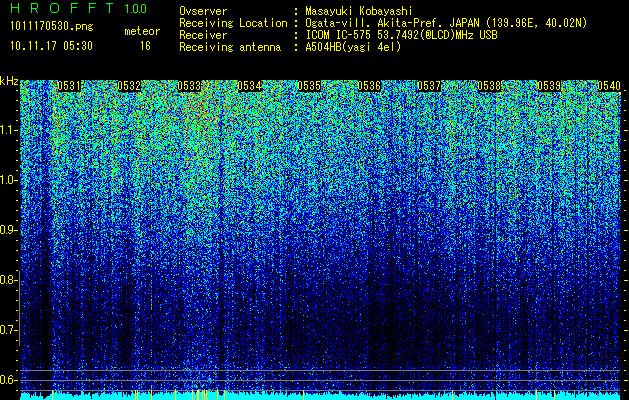Viewport: 629px width, 400px height.
Task: Click the 0532 time marker
Action: click(129, 86)
